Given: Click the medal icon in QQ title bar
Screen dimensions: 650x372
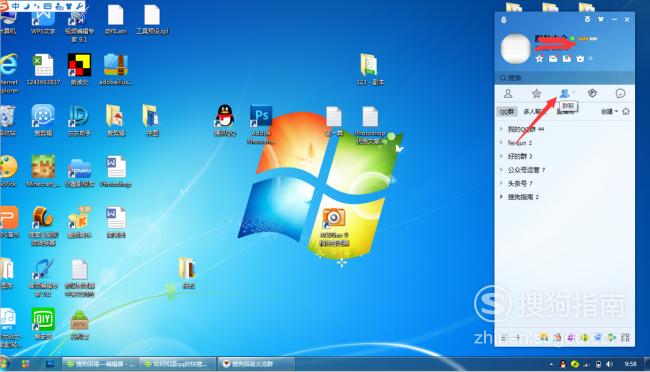Looking at the screenshot, I should point(587,19).
